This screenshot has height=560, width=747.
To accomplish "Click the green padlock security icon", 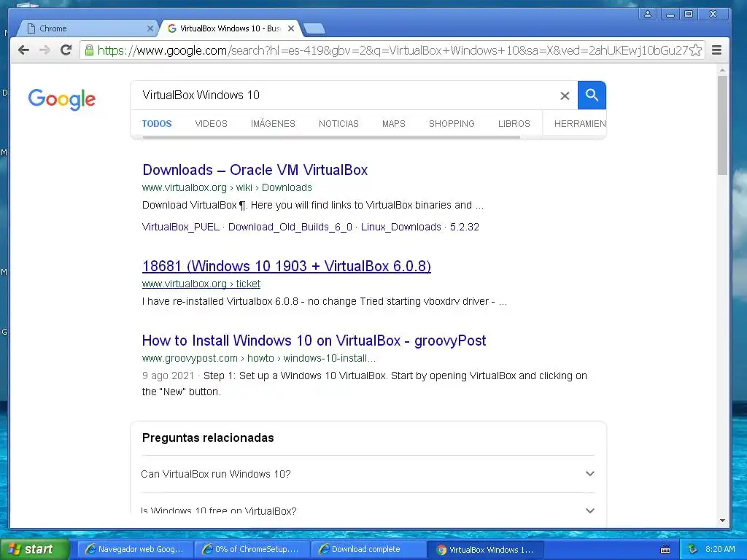I will pos(89,50).
